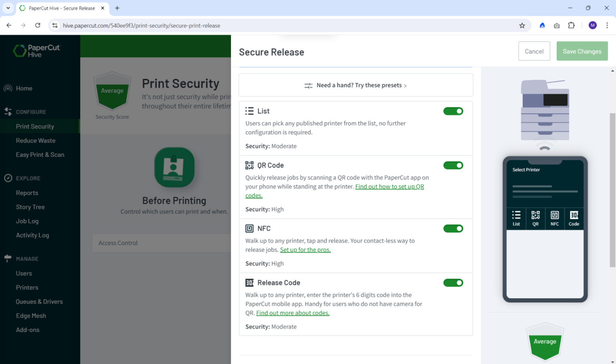Open the Home section via its icon
Viewport: 616px width, 364px height.
8,88
